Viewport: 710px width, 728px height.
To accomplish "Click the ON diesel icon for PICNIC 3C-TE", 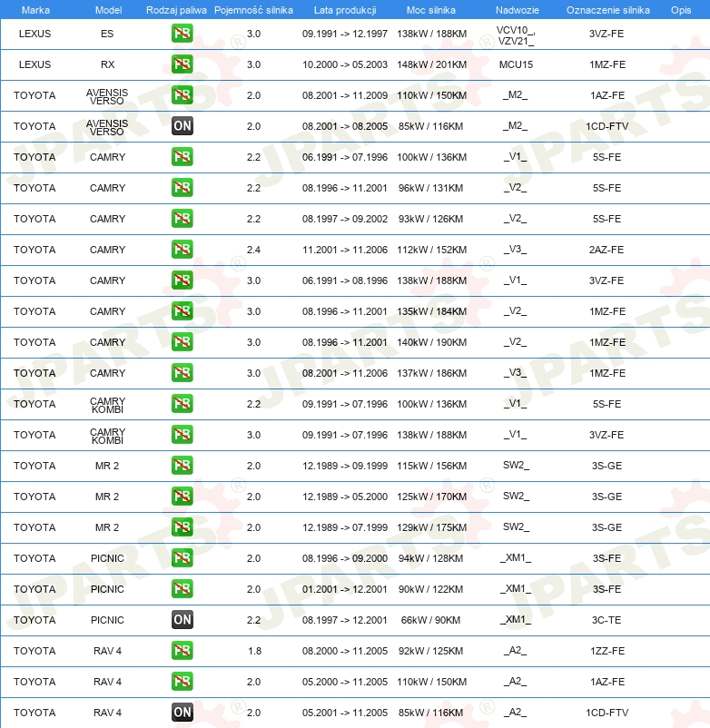I will [x=182, y=619].
